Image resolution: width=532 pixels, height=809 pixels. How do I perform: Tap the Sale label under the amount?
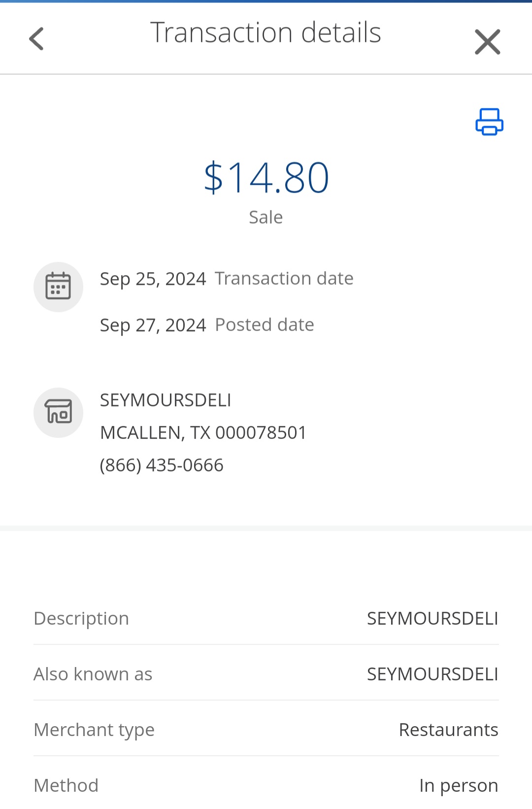266,217
